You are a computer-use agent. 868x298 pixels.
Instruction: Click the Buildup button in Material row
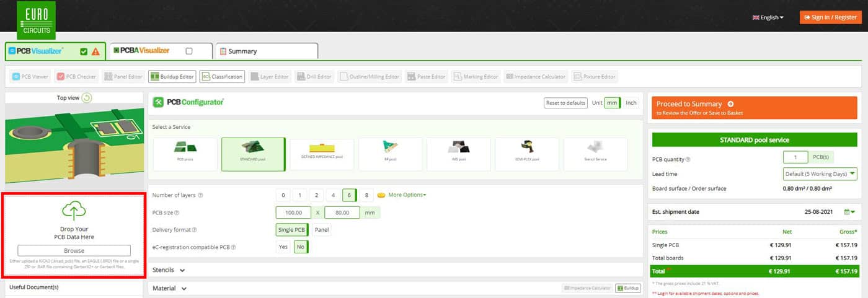[627, 288]
